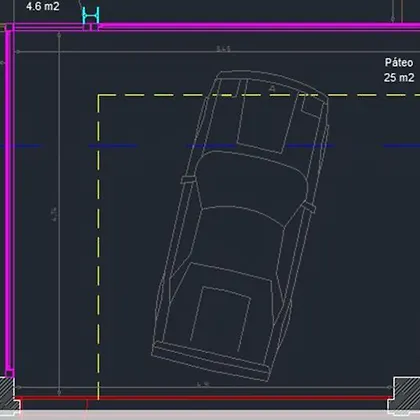Select the vertical dimension text on the left
The width and height of the screenshot is (420, 420).
(54, 214)
